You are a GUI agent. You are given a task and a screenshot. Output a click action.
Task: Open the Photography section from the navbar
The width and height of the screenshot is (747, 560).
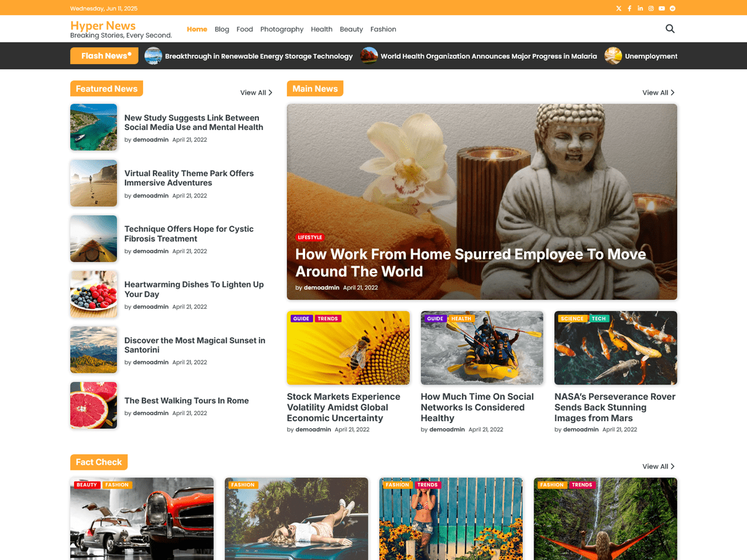(x=281, y=29)
